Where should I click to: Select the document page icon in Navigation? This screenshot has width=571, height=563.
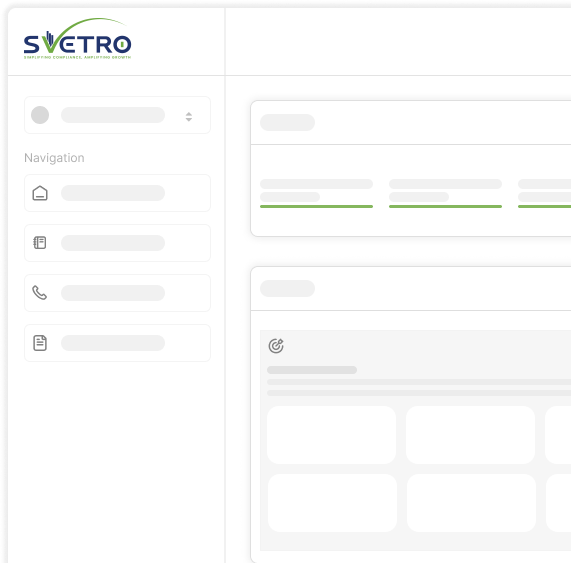tap(40, 343)
